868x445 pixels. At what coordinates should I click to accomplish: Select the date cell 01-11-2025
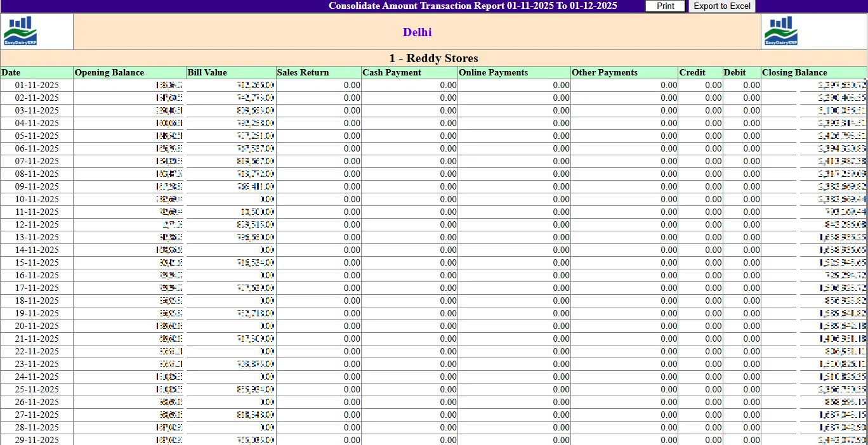click(x=37, y=85)
